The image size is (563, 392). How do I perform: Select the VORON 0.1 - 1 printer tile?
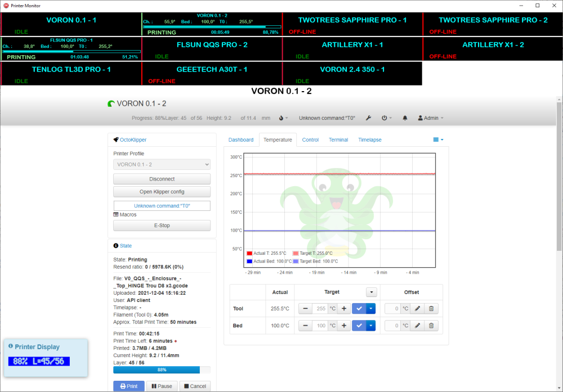(71, 24)
